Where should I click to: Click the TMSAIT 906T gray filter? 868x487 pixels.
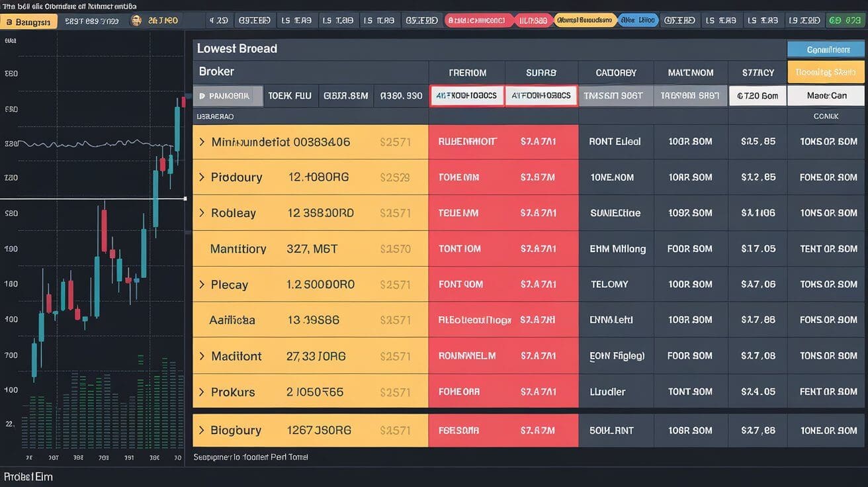(616, 95)
